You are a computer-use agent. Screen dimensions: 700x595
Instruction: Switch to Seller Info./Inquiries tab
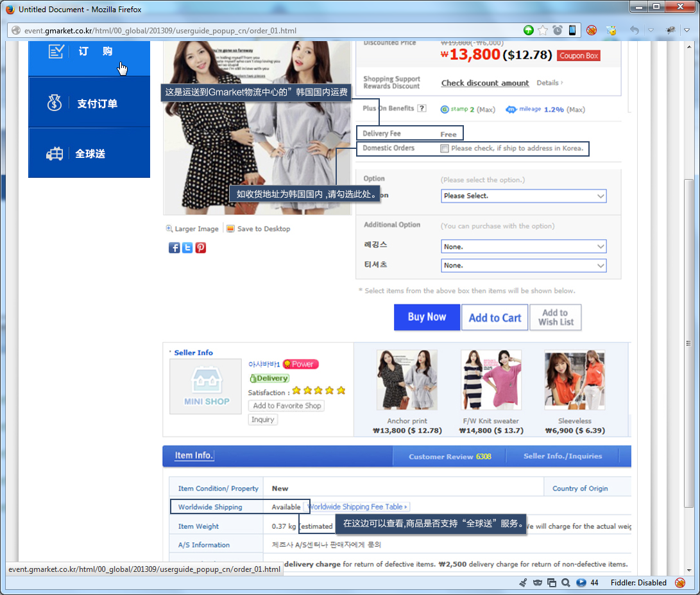point(563,456)
